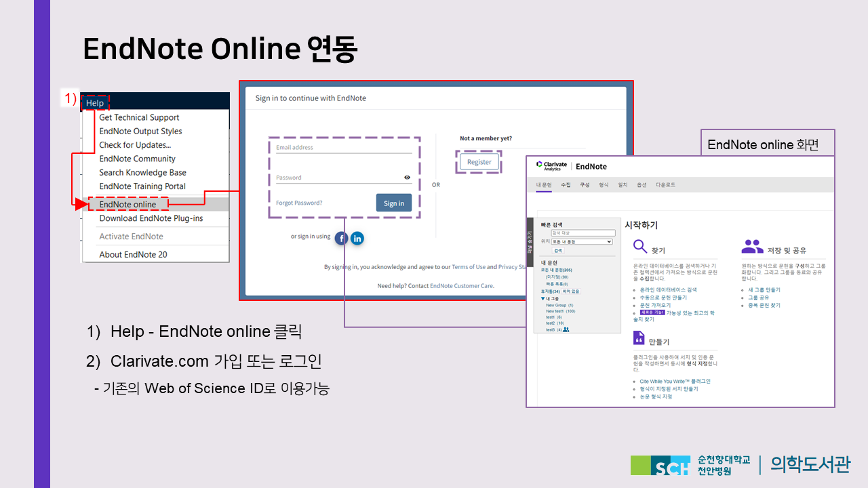The height and width of the screenshot is (488, 868).
Task: Click the Sign in button
Action: click(x=394, y=203)
